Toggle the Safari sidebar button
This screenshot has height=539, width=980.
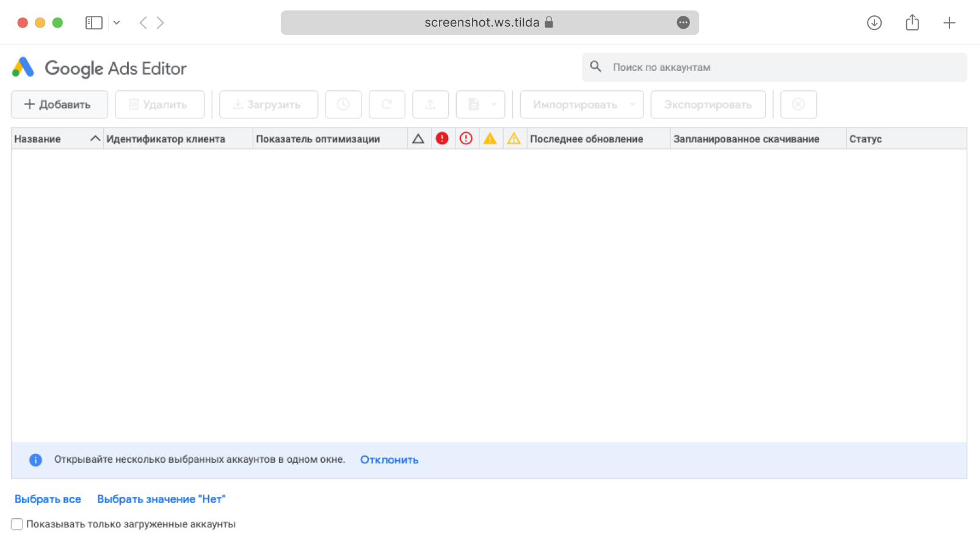click(93, 23)
